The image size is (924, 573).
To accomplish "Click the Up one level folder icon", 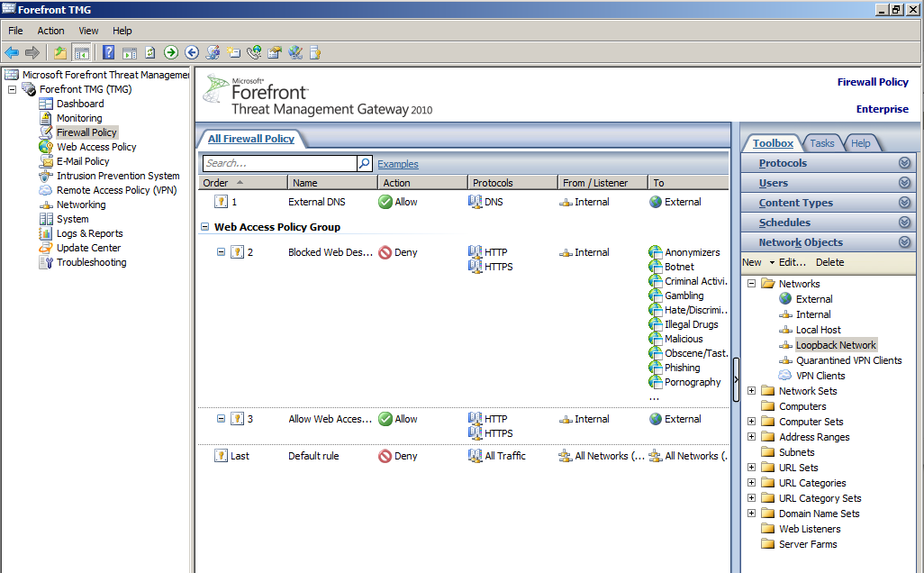I will [x=60, y=52].
